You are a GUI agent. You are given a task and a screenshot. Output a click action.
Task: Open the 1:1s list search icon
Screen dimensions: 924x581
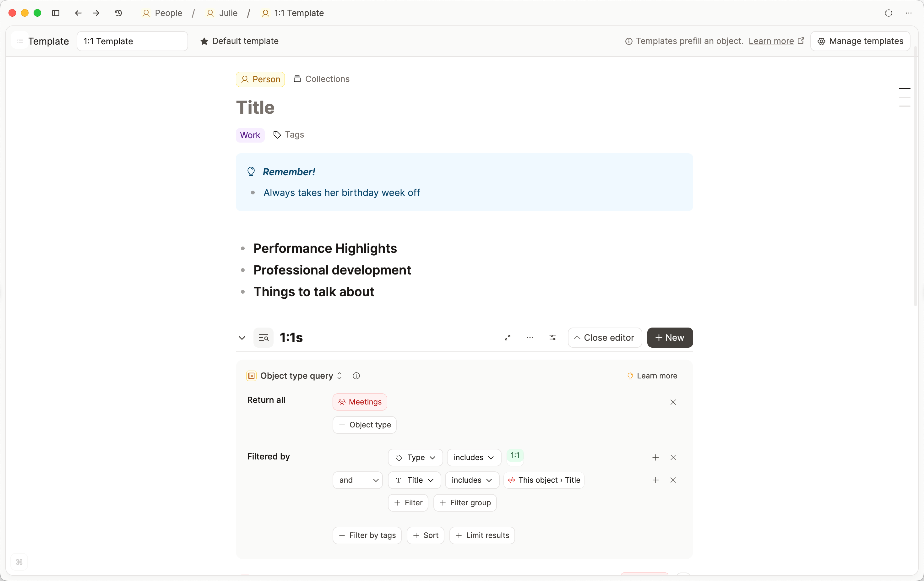click(264, 338)
